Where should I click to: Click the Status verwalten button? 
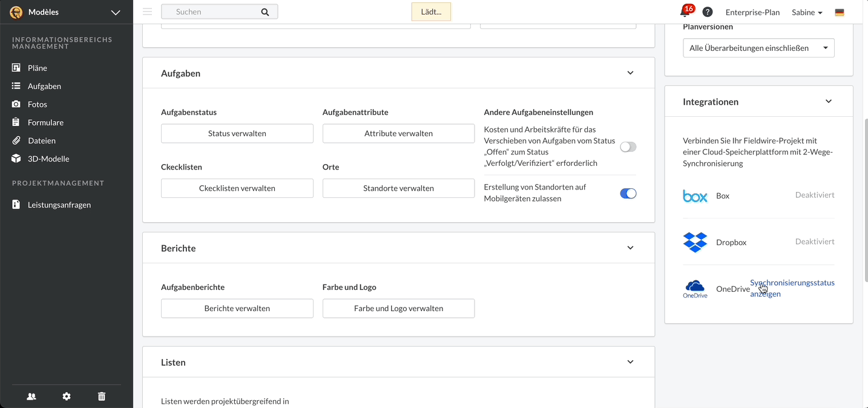pyautogui.click(x=237, y=134)
